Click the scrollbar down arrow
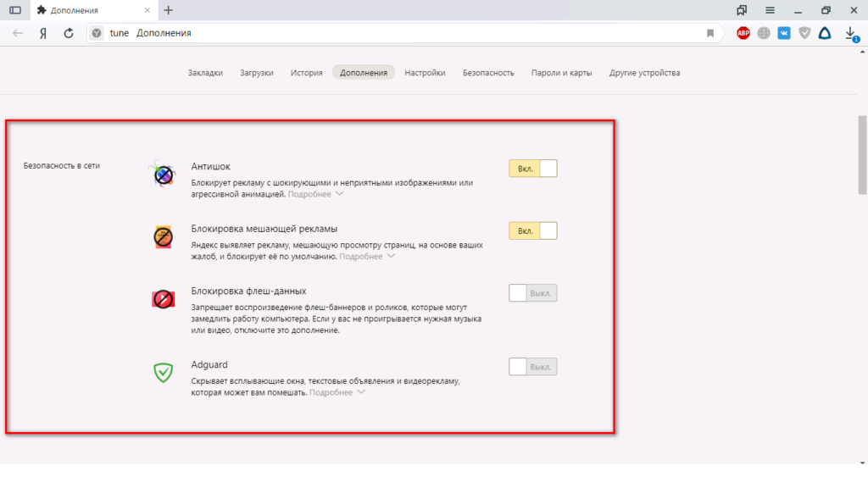This screenshot has width=868, height=488. (x=862, y=463)
